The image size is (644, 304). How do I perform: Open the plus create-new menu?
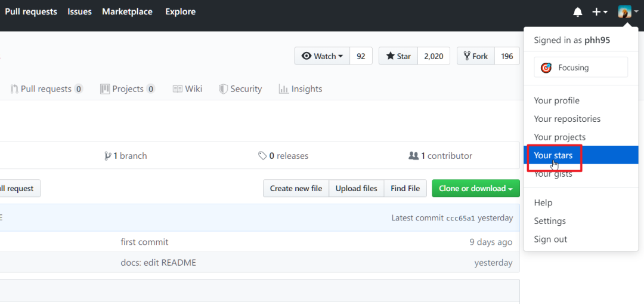pos(600,12)
